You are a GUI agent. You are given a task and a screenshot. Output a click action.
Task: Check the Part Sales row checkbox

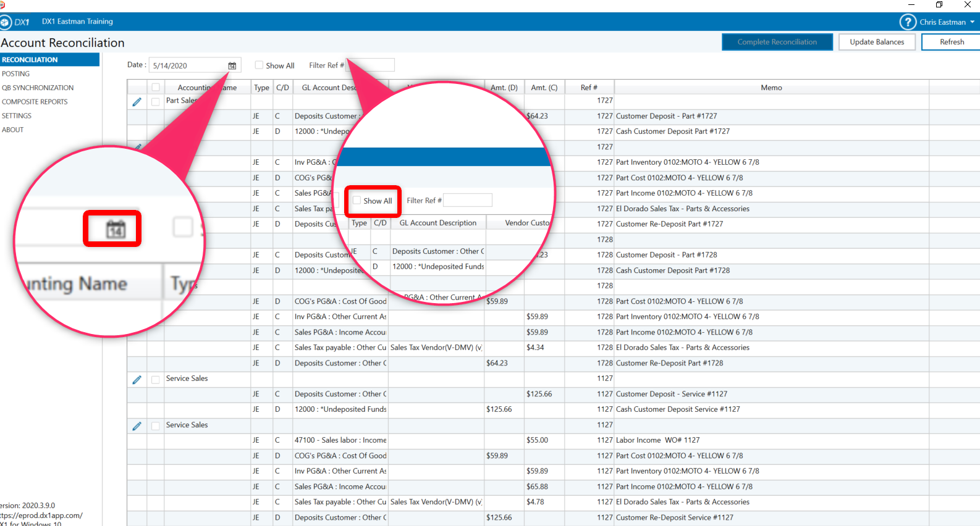[x=156, y=101]
